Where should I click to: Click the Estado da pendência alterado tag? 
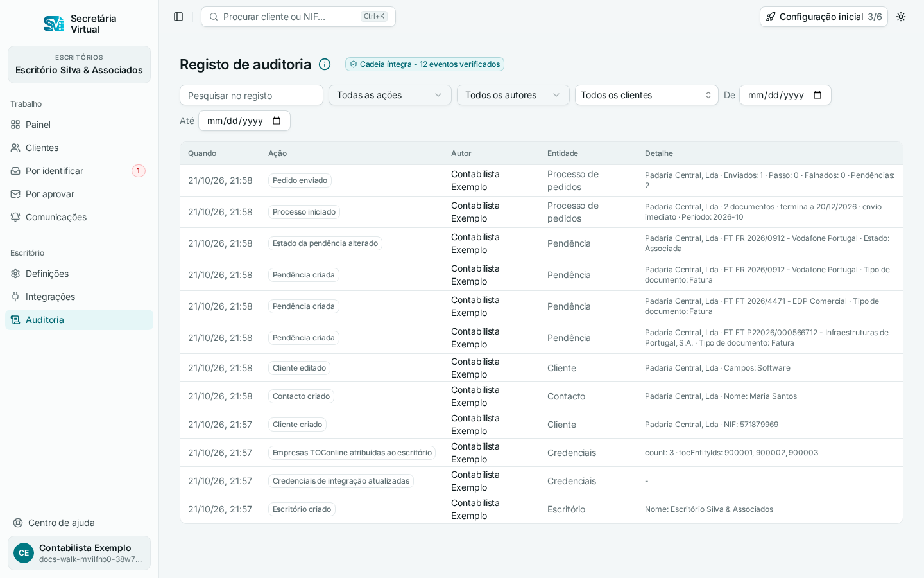(x=325, y=243)
